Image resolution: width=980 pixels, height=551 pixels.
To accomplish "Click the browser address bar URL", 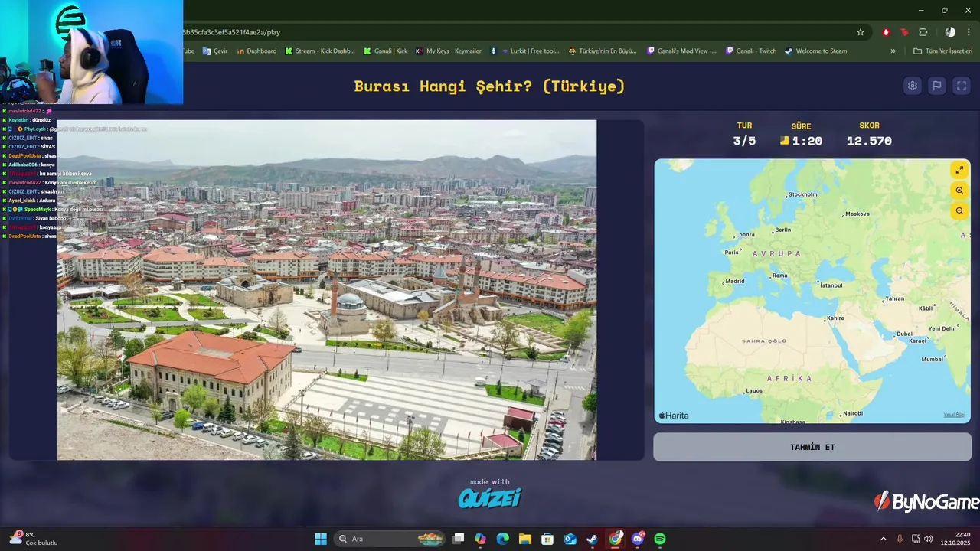I will pos(231,32).
